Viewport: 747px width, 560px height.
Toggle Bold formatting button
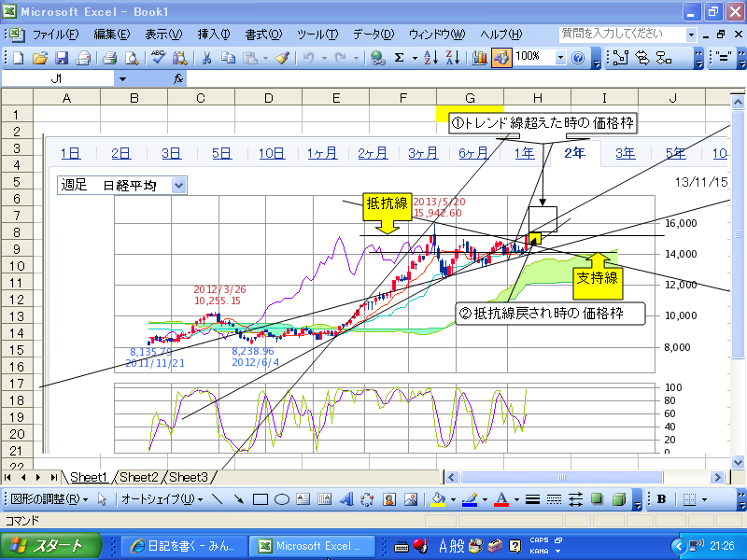tap(661, 499)
